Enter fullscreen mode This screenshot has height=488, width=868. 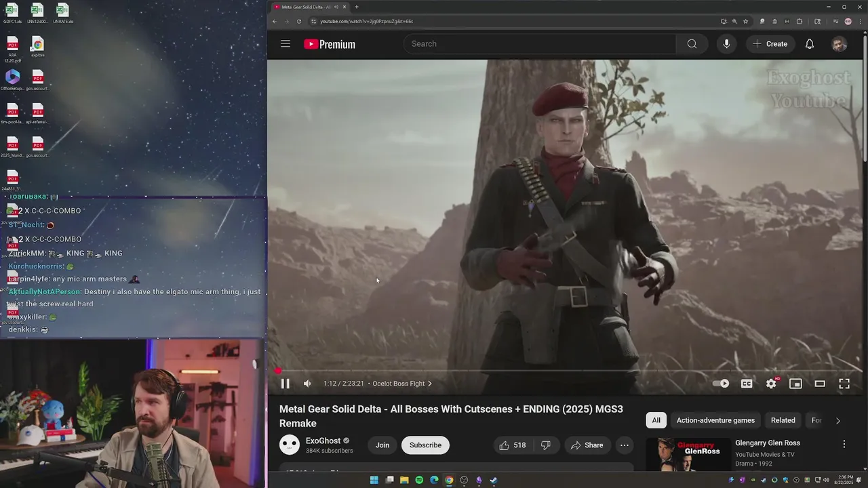point(844,384)
